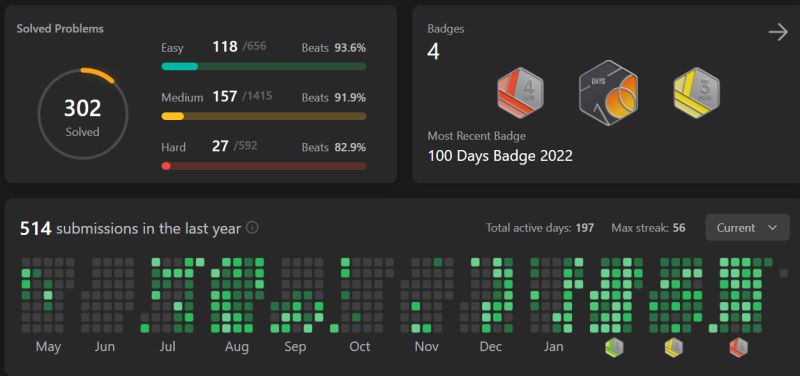Viewport: 800px width, 376px height.
Task: Click the submissions info circle icon
Action: (252, 228)
